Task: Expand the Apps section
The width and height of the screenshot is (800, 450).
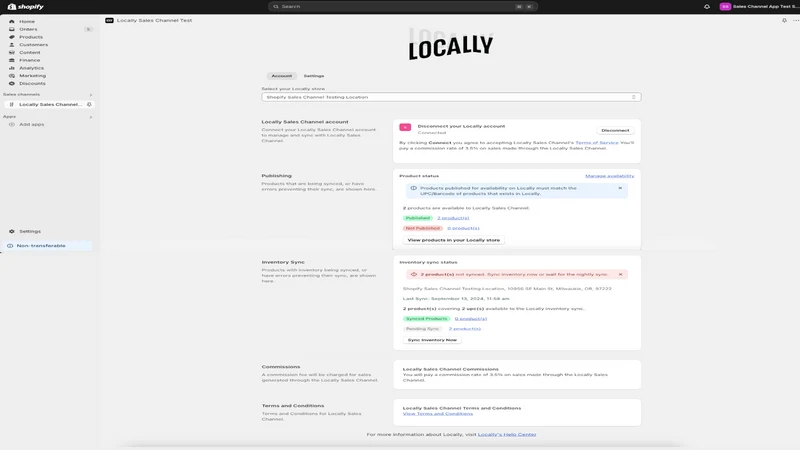Action: pyautogui.click(x=91, y=117)
